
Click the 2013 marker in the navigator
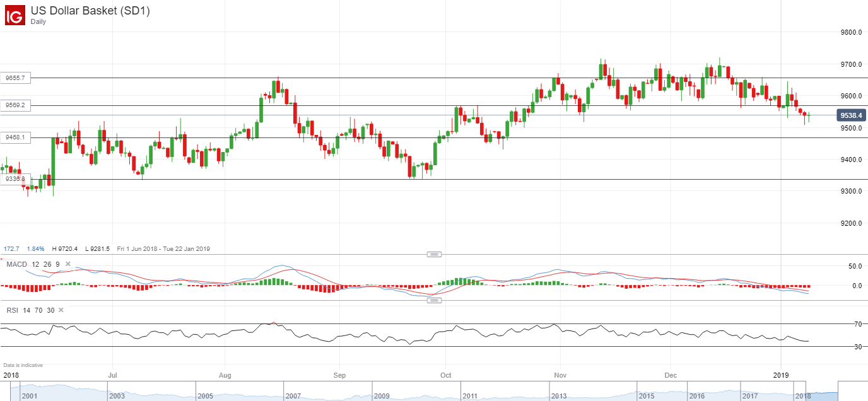click(558, 396)
